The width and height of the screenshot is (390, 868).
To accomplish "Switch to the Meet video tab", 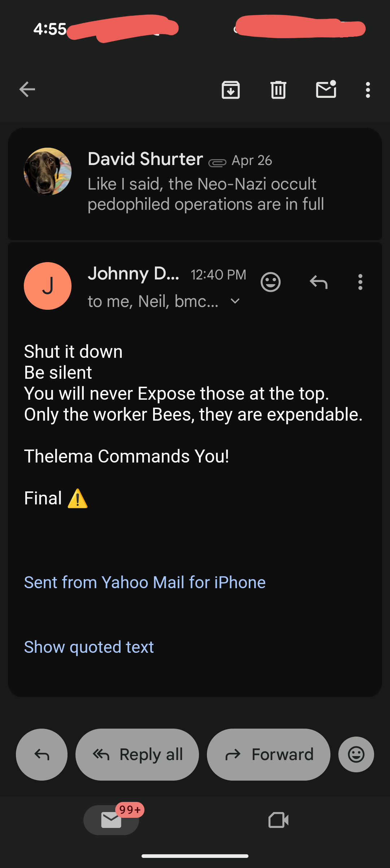I will click(278, 820).
